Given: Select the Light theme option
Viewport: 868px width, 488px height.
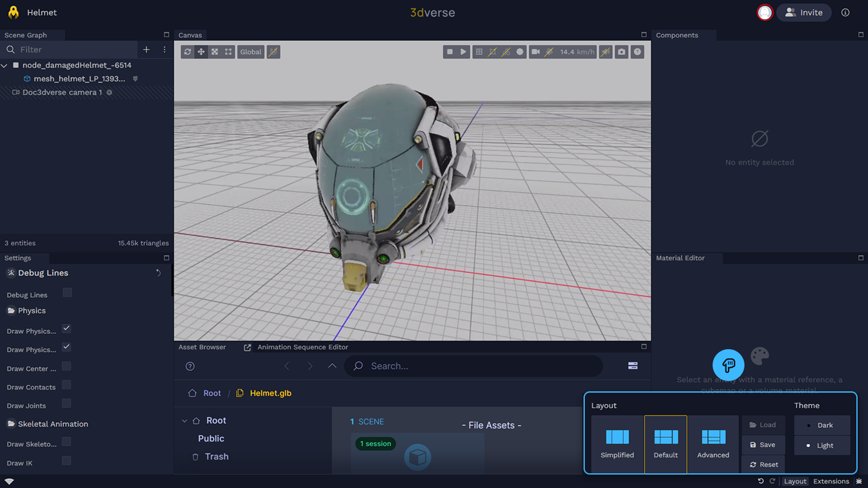Looking at the screenshot, I should click(822, 445).
